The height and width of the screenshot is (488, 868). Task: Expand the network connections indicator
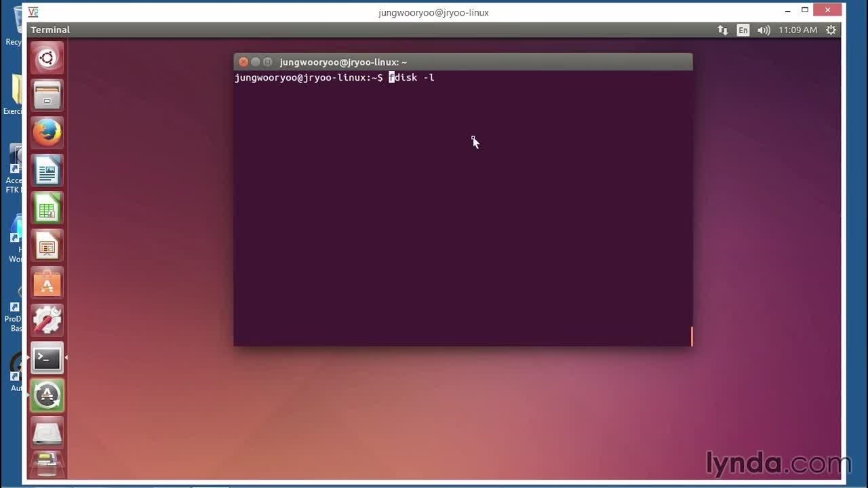(723, 30)
